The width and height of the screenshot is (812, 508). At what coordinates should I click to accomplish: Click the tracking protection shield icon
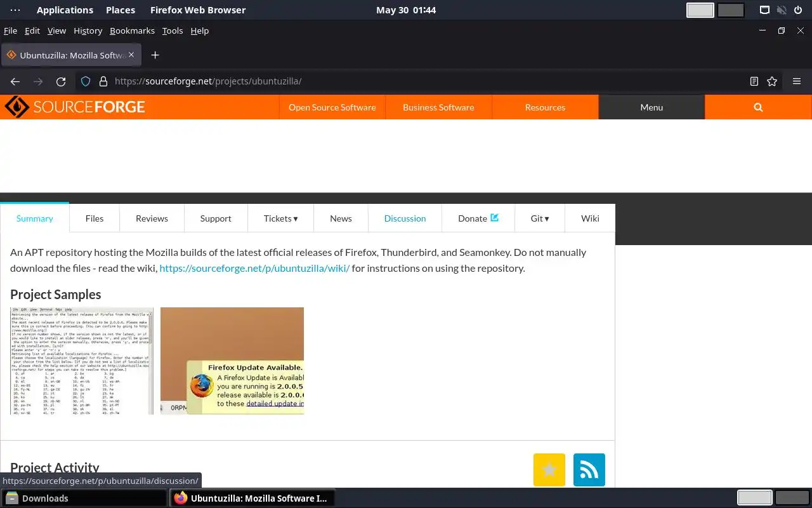tap(86, 81)
